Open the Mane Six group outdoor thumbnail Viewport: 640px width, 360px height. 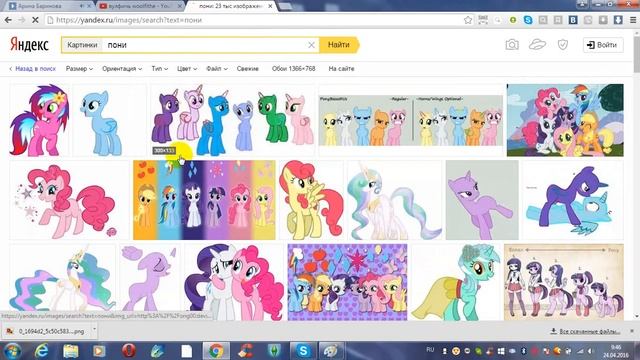565,120
